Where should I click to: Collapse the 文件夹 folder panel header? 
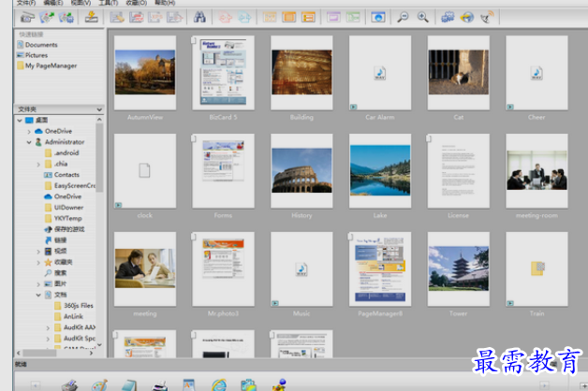point(99,109)
